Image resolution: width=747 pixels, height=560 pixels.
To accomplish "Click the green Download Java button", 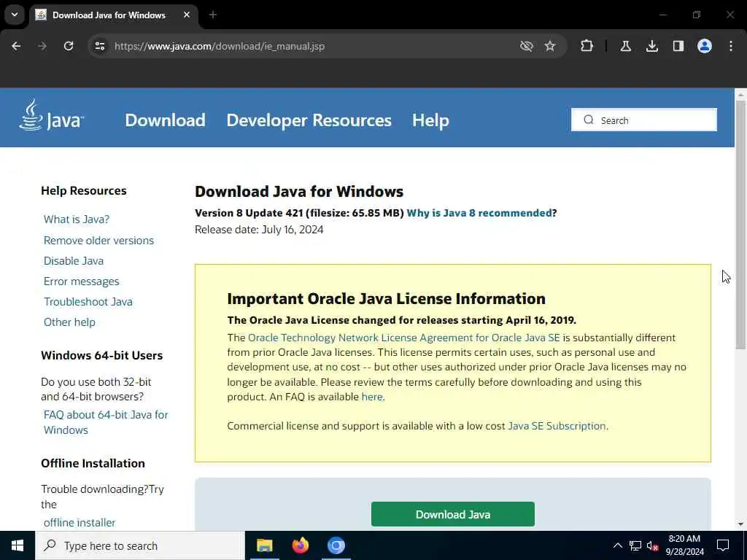I will (x=452, y=514).
